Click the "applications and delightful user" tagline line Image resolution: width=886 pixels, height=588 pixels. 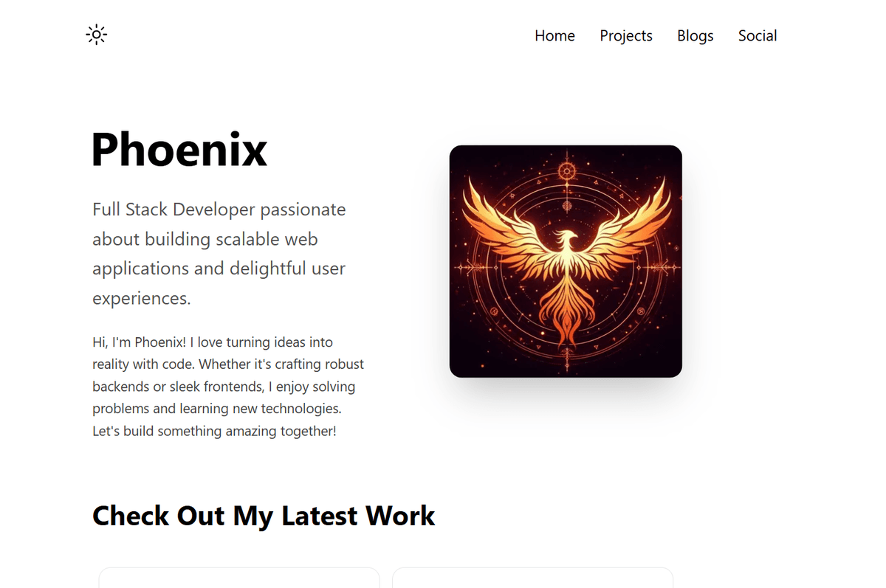click(x=219, y=269)
